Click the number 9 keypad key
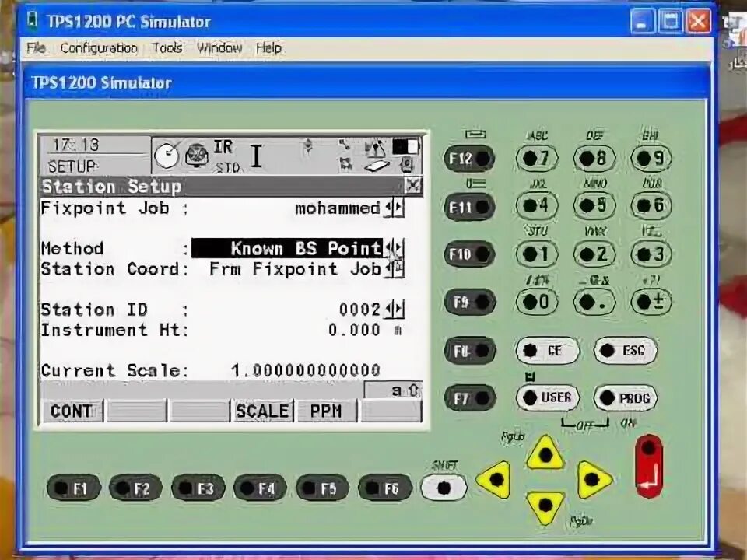747x560 pixels. click(651, 158)
